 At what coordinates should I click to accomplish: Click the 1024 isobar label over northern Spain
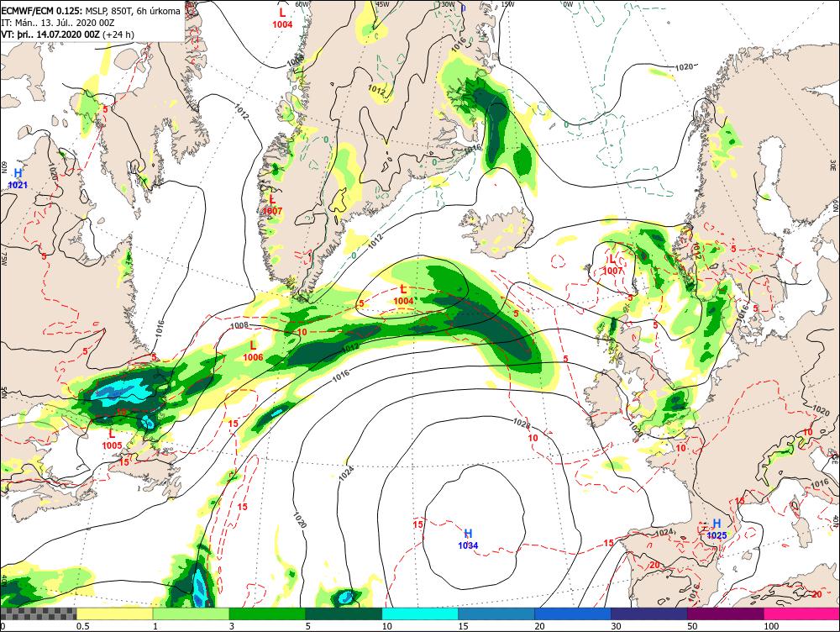click(664, 532)
